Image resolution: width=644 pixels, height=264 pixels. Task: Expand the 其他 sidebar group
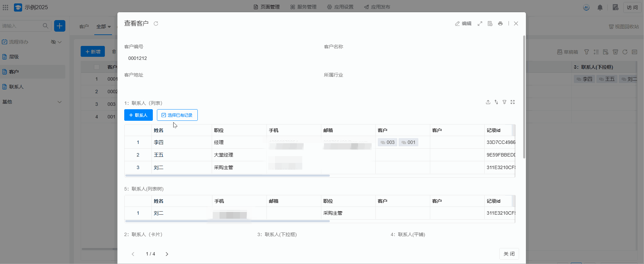pos(60,102)
